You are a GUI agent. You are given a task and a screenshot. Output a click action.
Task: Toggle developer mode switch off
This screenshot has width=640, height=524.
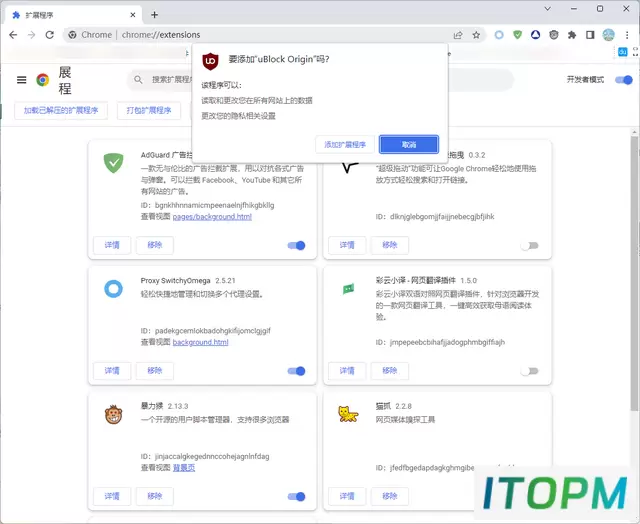(624, 80)
